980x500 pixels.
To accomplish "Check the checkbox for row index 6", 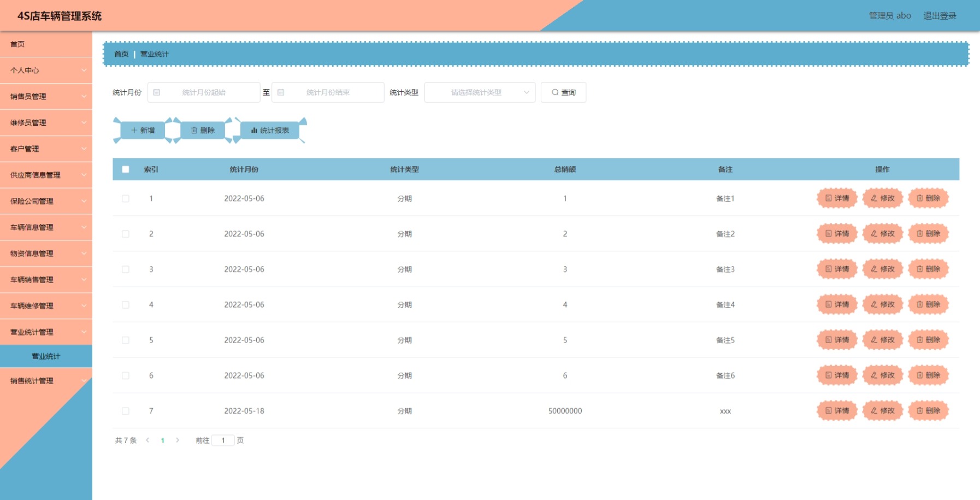I will pos(126,375).
